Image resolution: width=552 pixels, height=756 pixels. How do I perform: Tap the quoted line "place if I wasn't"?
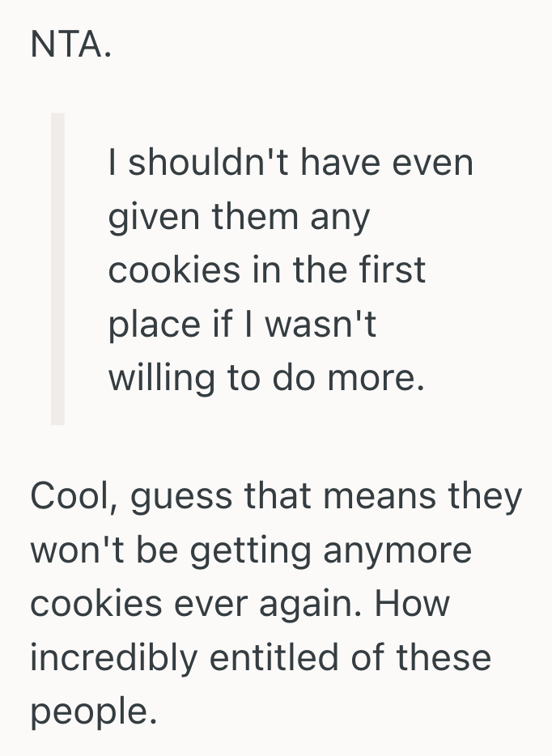point(242,324)
